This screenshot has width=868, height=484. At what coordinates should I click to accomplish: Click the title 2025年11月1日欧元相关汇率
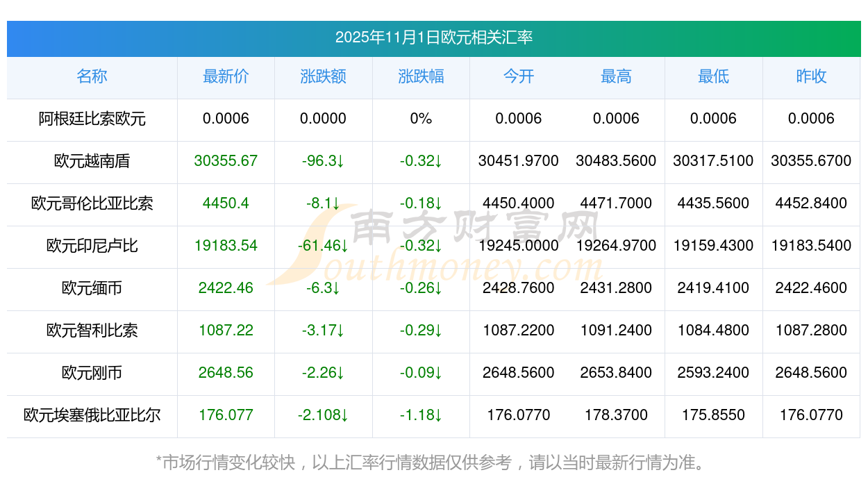click(x=433, y=37)
